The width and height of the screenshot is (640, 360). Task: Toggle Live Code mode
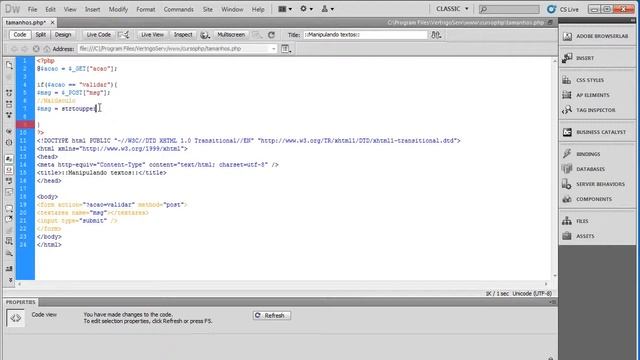tap(98, 35)
